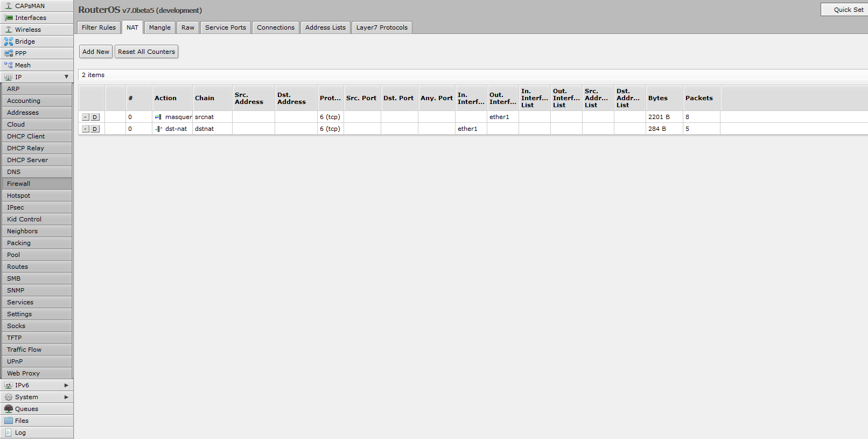
Task: Open the Address Lists tab
Action: (325, 27)
